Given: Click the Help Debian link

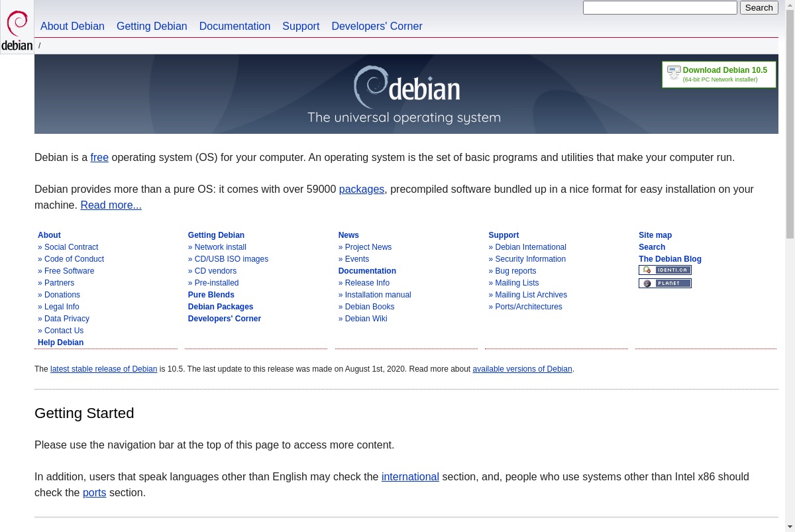Looking at the screenshot, I should click(60, 343).
